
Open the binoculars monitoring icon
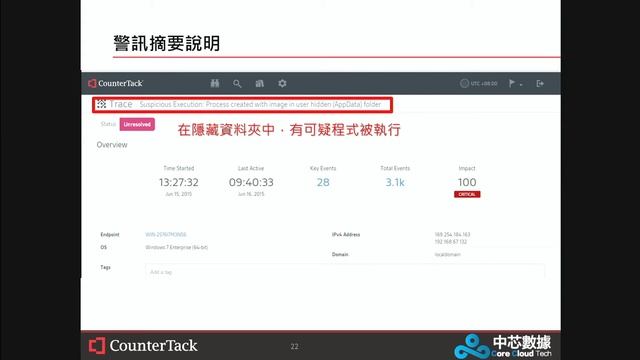[x=215, y=83]
